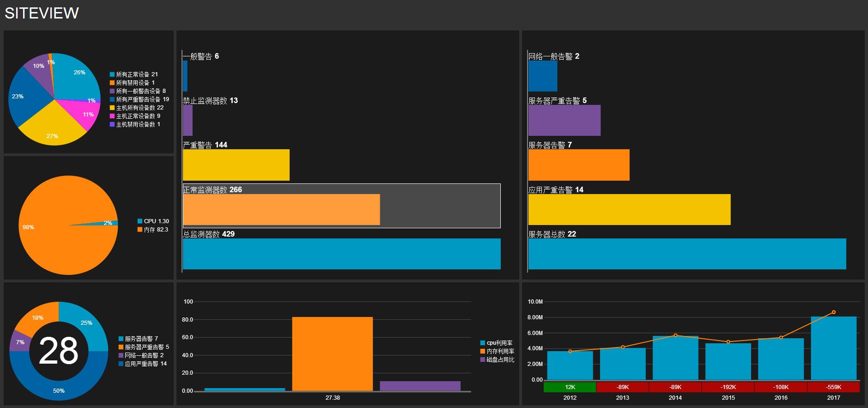Click the blue 总监测器数 429 bar
This screenshot has width=868, height=408.
click(x=341, y=254)
